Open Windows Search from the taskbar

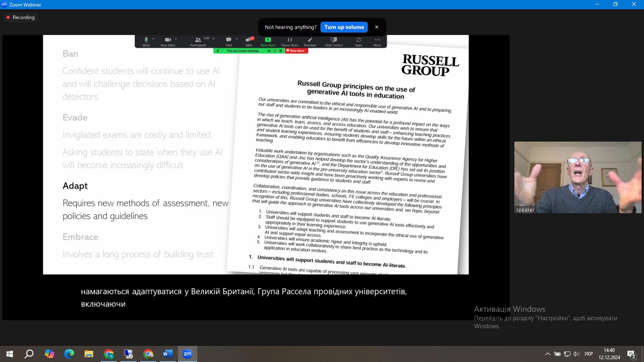click(x=29, y=354)
